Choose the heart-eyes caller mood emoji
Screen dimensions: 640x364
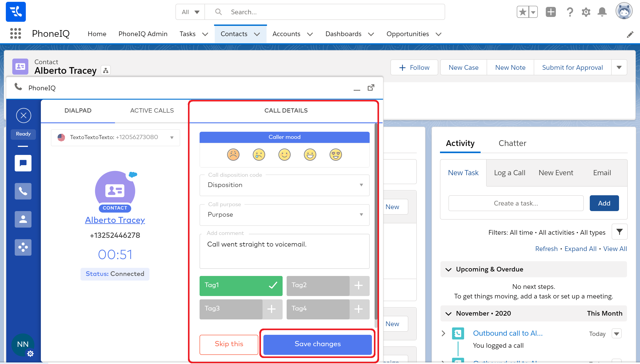[x=335, y=154]
